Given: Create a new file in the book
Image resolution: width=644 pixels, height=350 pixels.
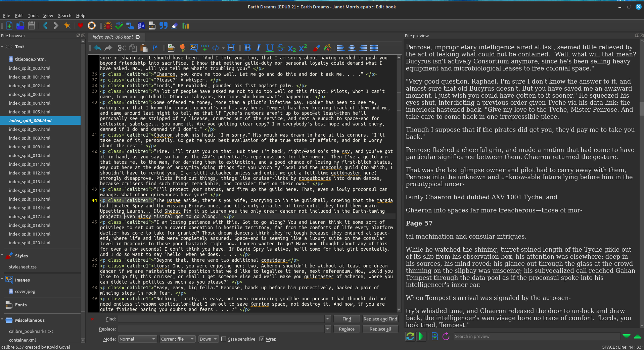Looking at the screenshot, I should pyautogui.click(x=9, y=26).
